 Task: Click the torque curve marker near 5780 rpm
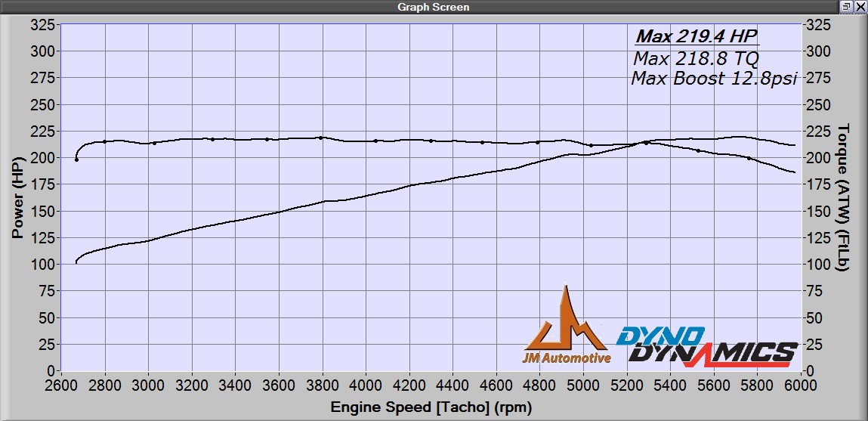749,159
